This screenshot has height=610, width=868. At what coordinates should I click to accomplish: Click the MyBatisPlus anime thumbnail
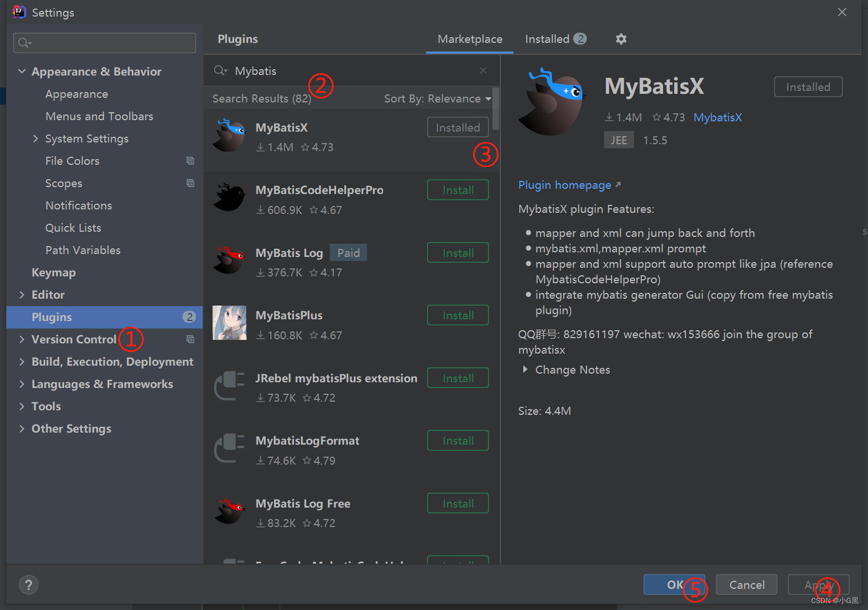[229, 323]
